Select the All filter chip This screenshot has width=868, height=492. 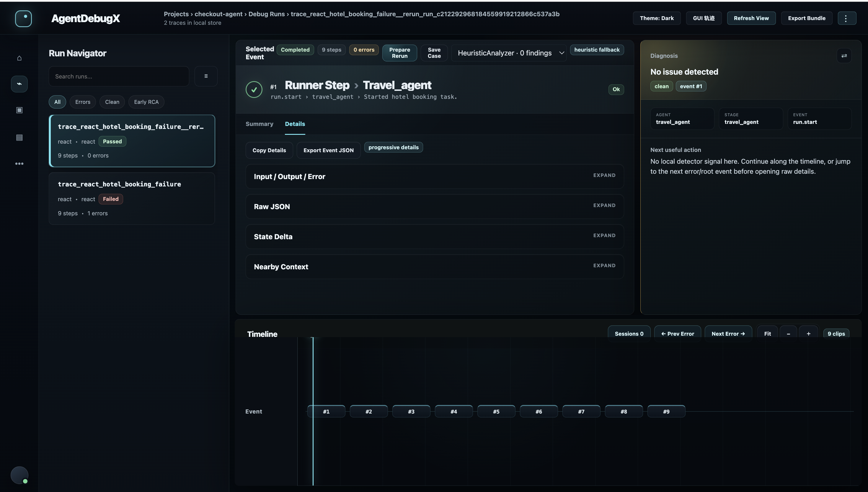click(58, 102)
